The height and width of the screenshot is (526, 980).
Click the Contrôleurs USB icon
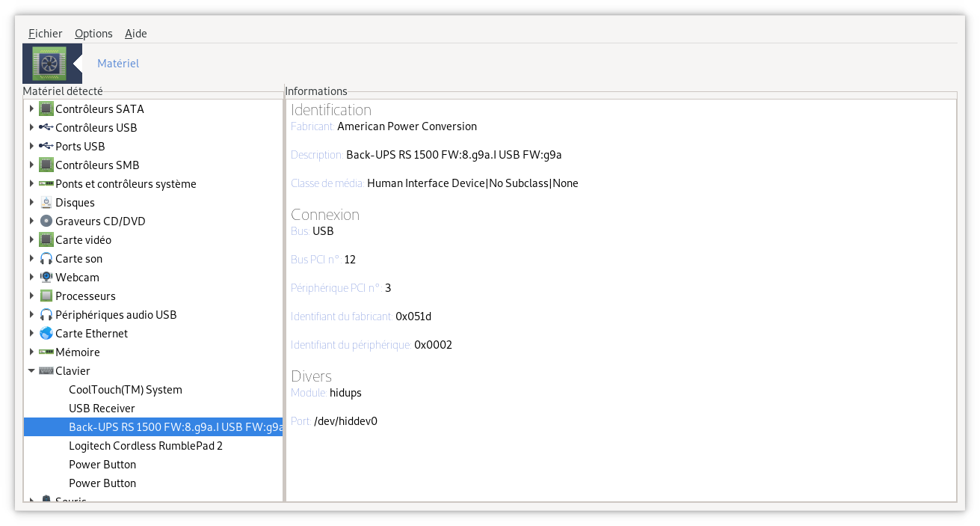pos(46,128)
